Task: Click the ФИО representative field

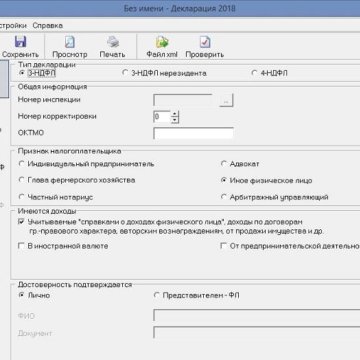Action: pos(257,315)
